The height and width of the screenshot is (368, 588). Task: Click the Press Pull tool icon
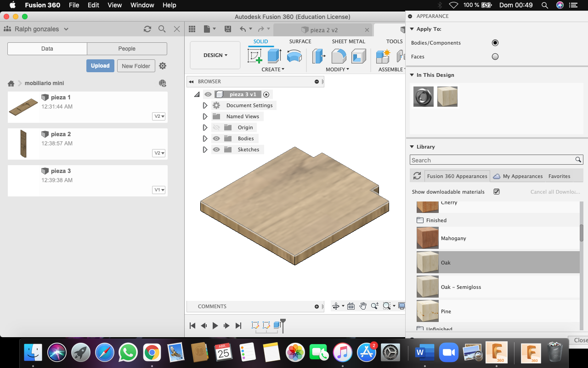tap(318, 56)
